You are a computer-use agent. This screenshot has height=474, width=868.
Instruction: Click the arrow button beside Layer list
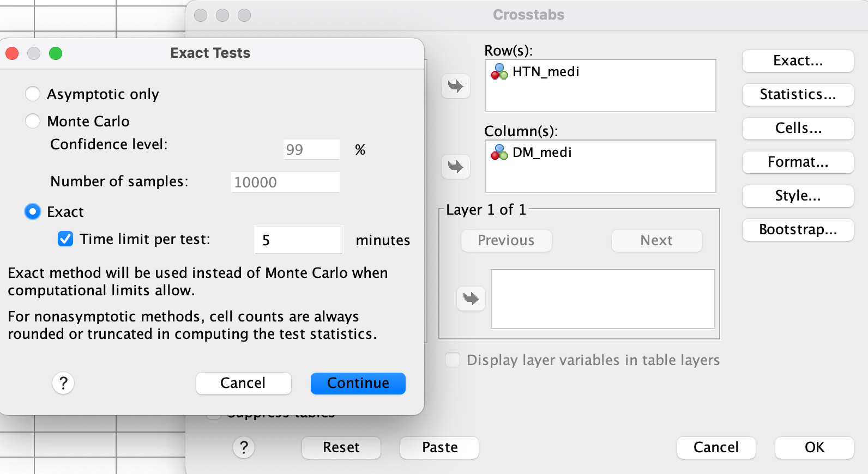[471, 299]
